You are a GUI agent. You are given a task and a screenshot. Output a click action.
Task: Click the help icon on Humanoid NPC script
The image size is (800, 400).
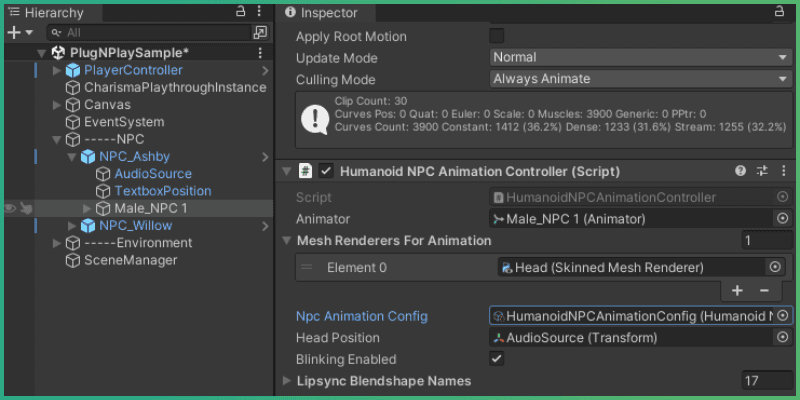[741, 171]
